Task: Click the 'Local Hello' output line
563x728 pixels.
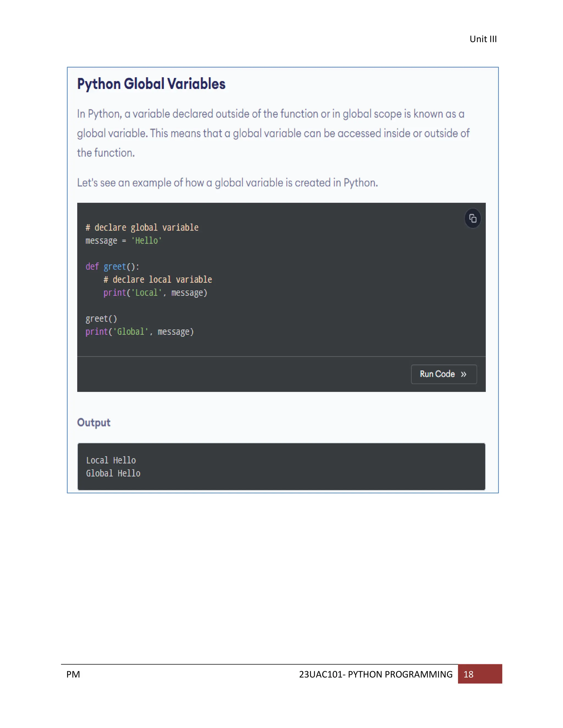Action: [111, 460]
